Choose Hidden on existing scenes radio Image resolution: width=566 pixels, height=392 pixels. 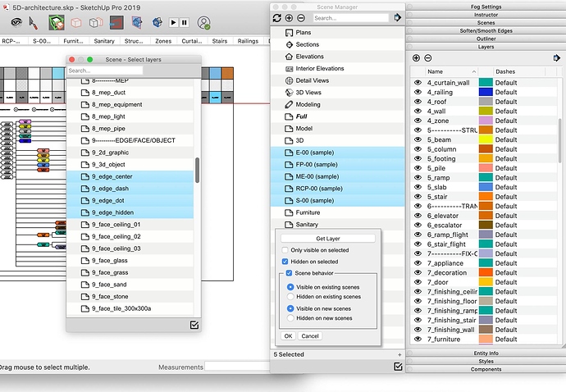pos(290,297)
